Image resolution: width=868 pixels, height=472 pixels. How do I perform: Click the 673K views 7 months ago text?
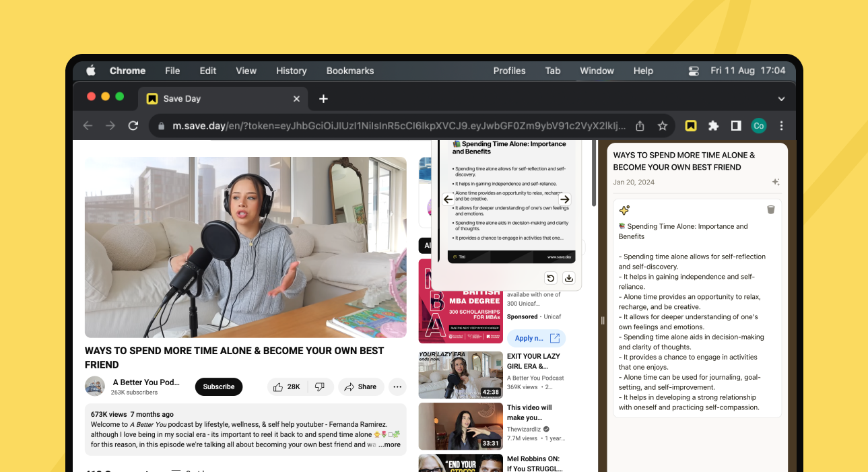132,414
